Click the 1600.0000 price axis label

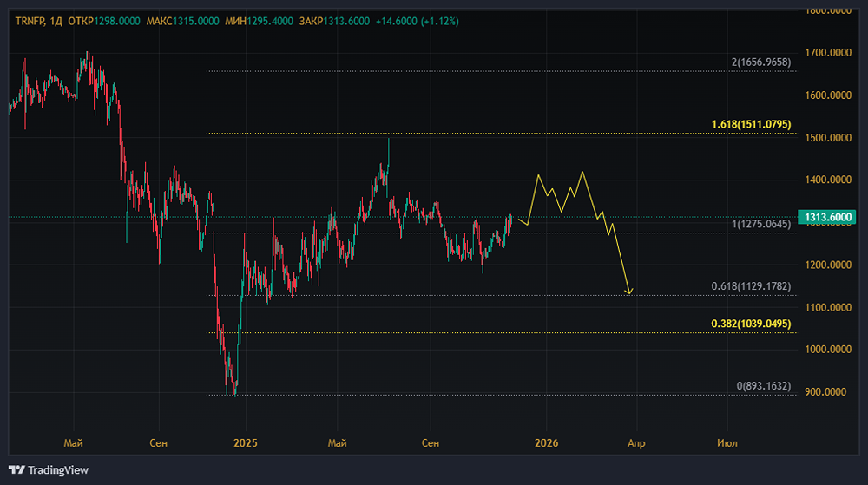pos(828,95)
